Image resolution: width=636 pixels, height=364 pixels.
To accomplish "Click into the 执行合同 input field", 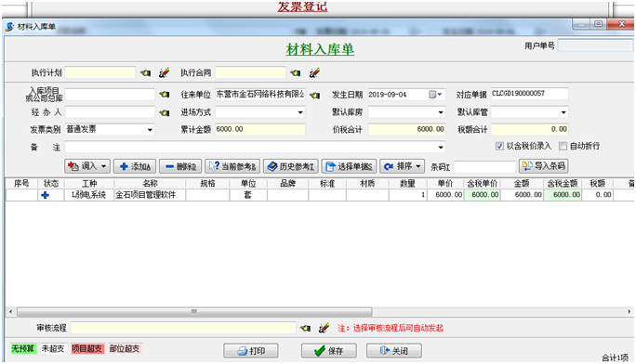I will tap(250, 72).
